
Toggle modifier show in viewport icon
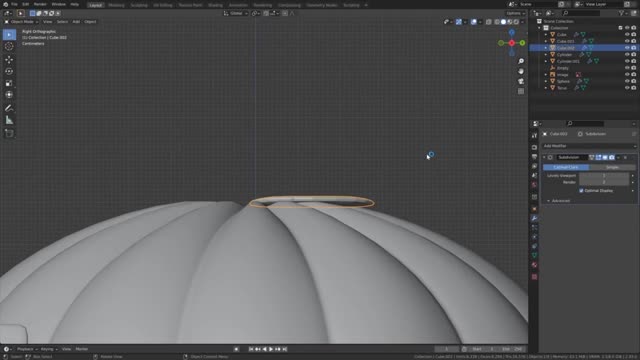(x=605, y=158)
